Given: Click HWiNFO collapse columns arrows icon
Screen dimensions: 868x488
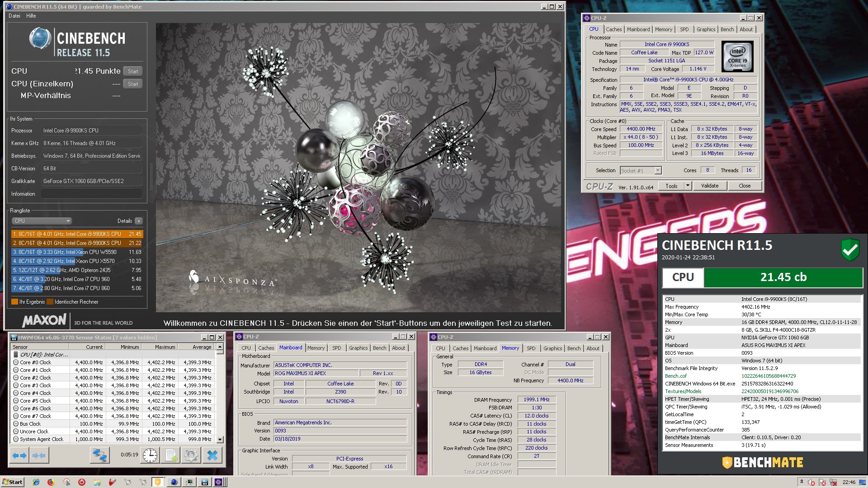Looking at the screenshot, I should 39,455.
